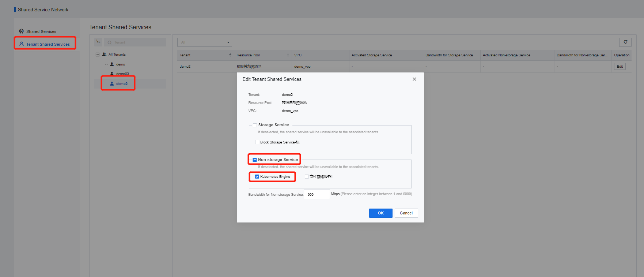
Task: Click the Edit button for demo2
Action: pos(620,67)
